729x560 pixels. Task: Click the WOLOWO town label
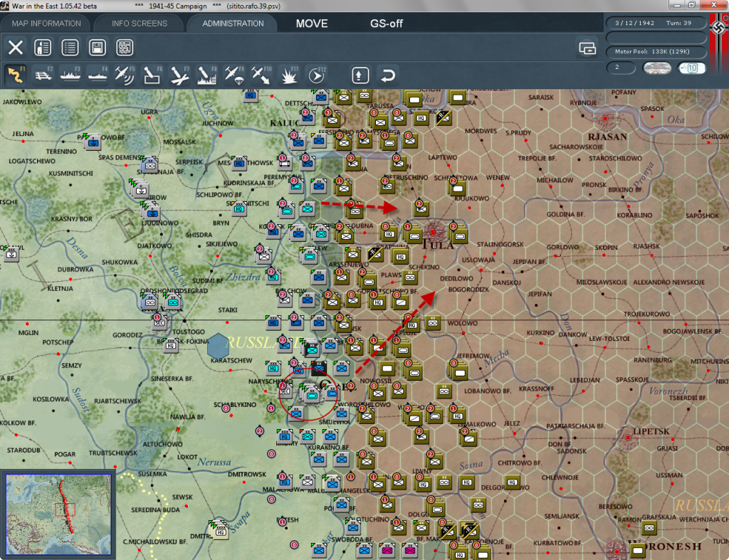click(463, 323)
